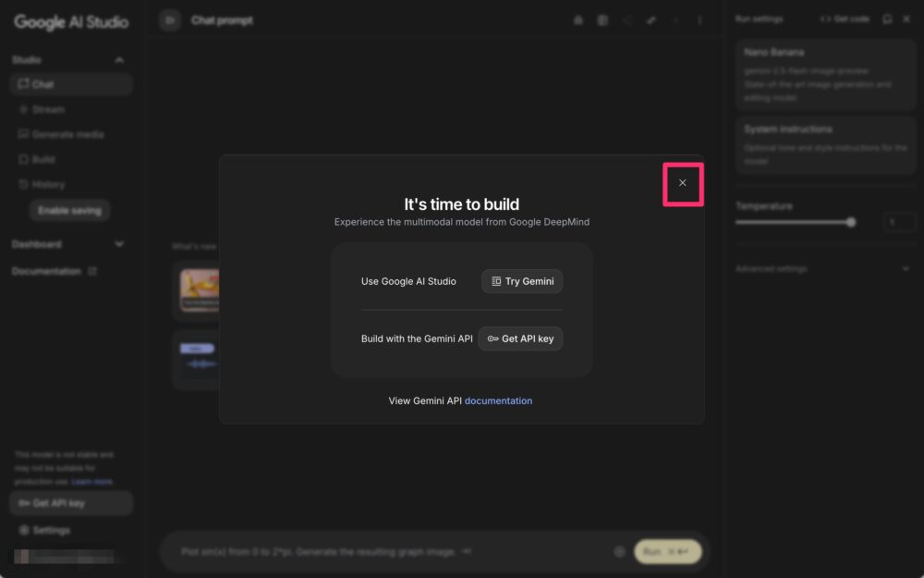This screenshot has height=578, width=924.
Task: Collapse the Studio section chevron
Action: (119, 60)
